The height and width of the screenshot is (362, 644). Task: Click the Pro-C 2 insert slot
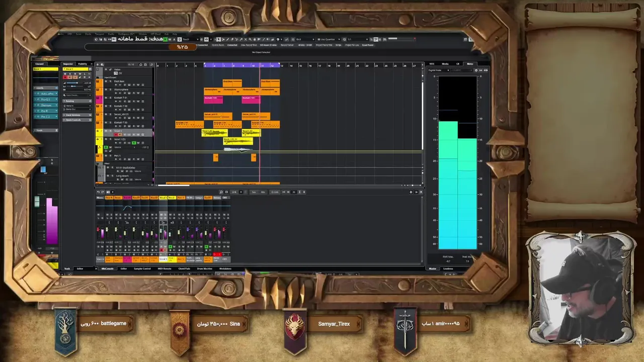pyautogui.click(x=46, y=117)
